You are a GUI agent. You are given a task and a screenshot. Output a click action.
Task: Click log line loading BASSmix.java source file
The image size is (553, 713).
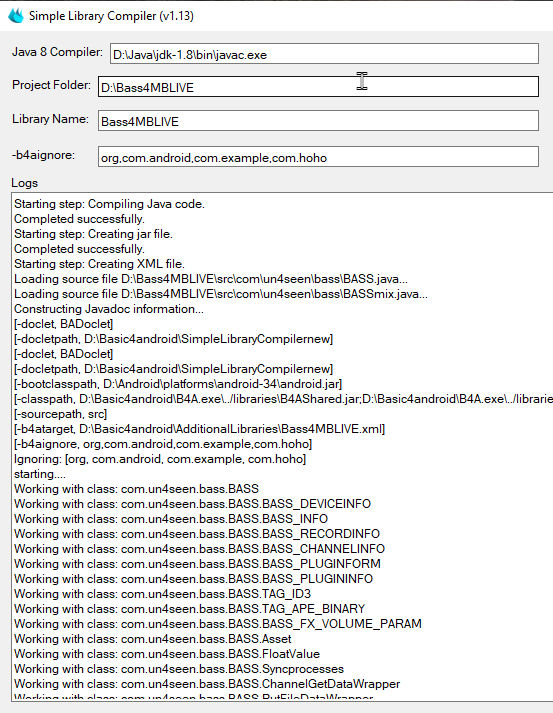tap(221, 294)
